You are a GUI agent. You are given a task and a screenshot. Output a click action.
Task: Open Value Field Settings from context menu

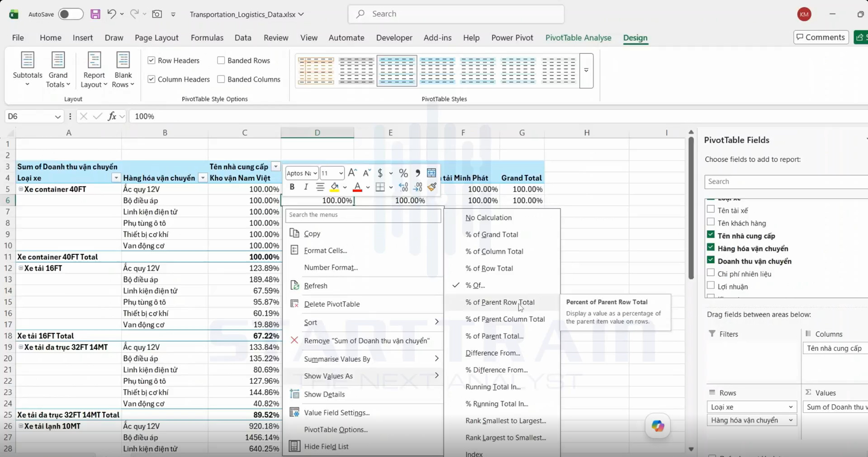(337, 412)
